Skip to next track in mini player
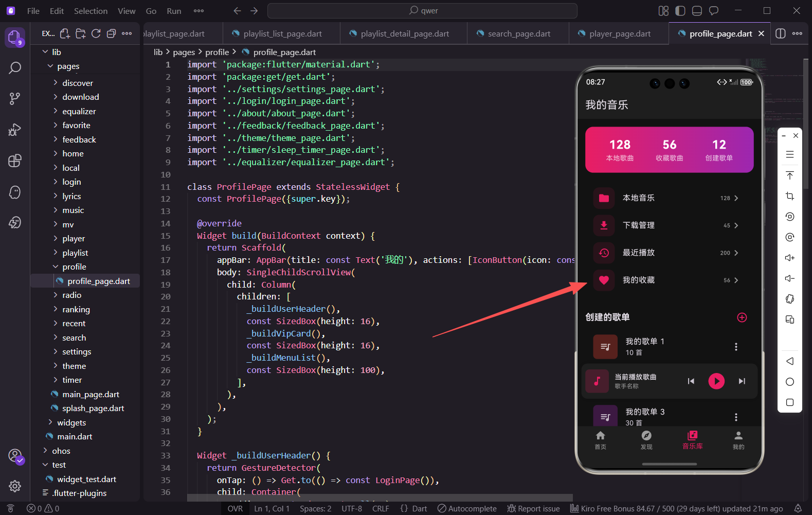This screenshot has height=515, width=812. (x=742, y=381)
